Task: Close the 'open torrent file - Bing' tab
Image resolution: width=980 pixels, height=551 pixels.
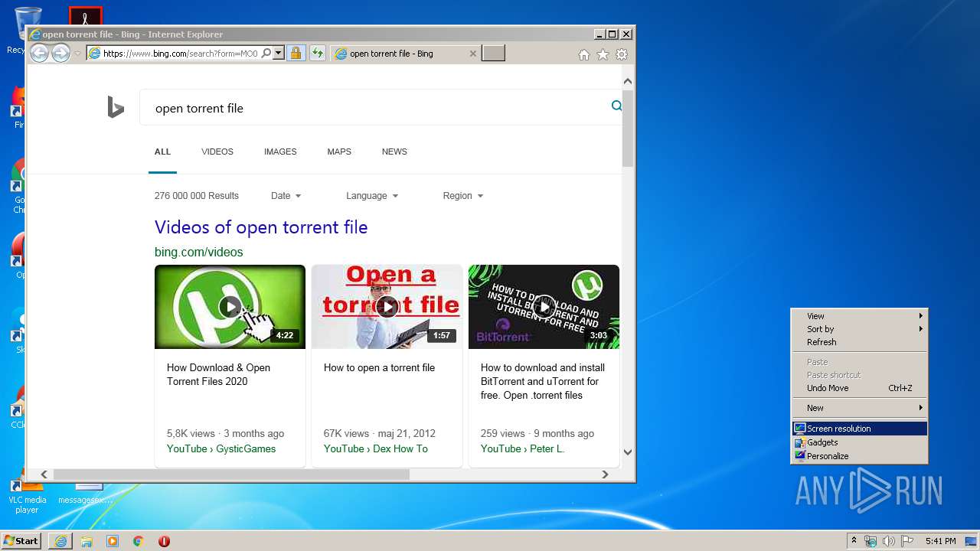Action: tap(472, 54)
